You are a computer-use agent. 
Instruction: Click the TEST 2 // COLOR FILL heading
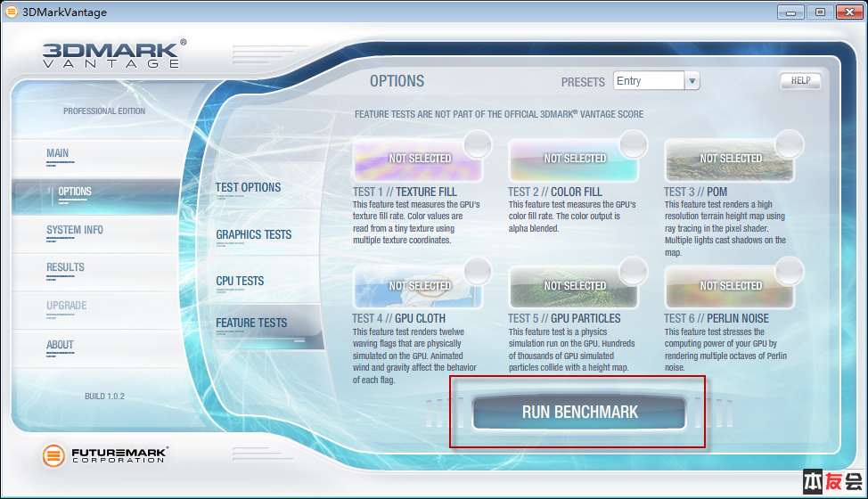[x=554, y=192]
